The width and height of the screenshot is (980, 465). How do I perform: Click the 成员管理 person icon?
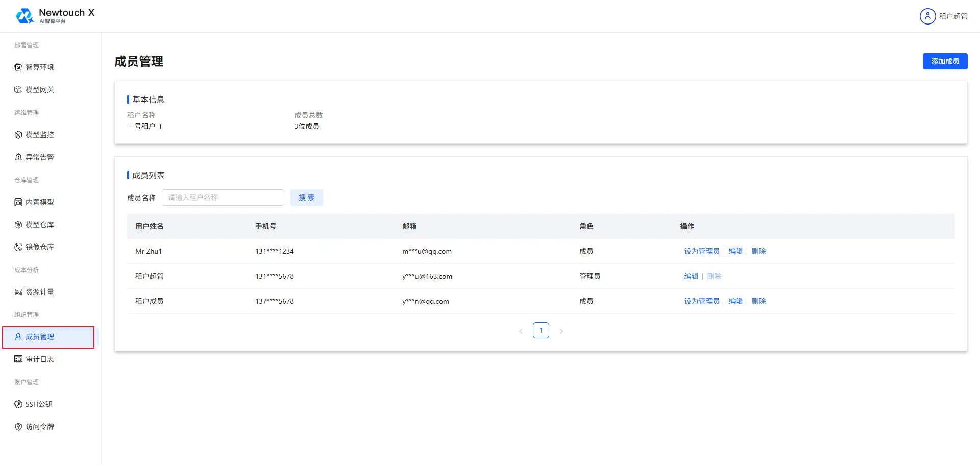pos(18,337)
